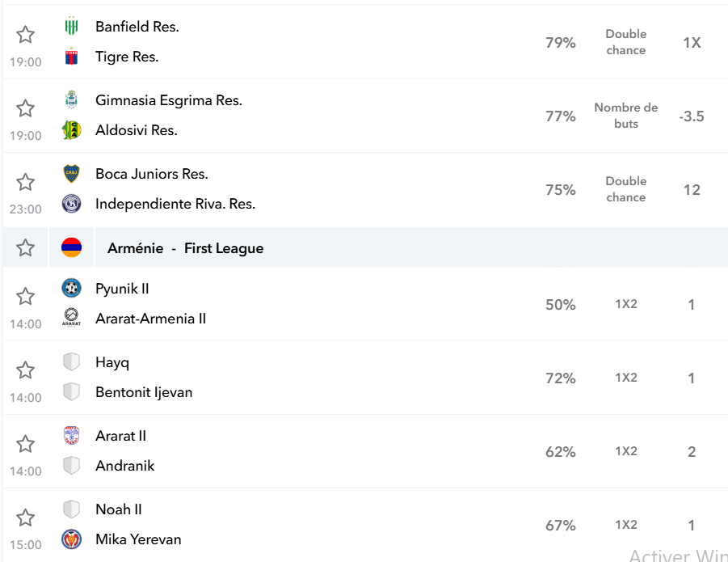The width and height of the screenshot is (728, 562).
Task: Select the 77% Nombre de buts prediction
Action: [625, 116]
